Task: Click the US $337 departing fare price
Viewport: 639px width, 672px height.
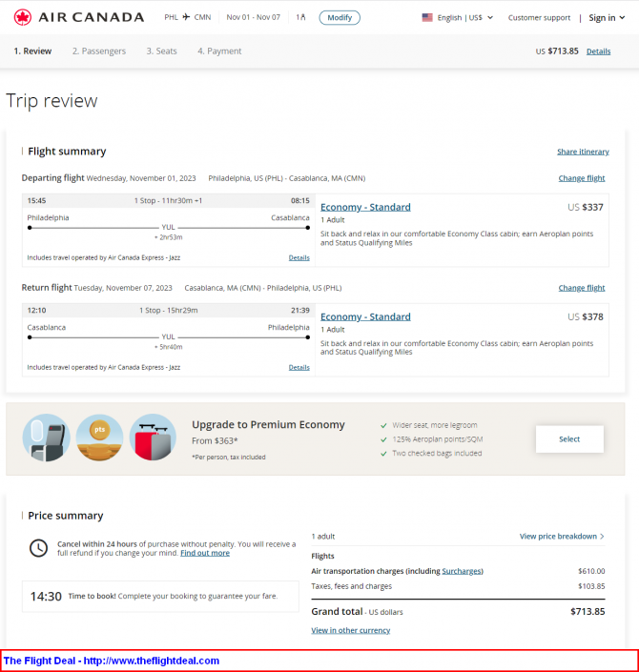Action: pos(586,208)
